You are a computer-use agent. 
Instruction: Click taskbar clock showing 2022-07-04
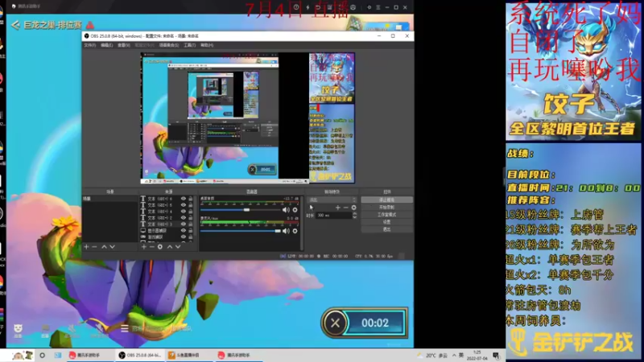pyautogui.click(x=477, y=356)
